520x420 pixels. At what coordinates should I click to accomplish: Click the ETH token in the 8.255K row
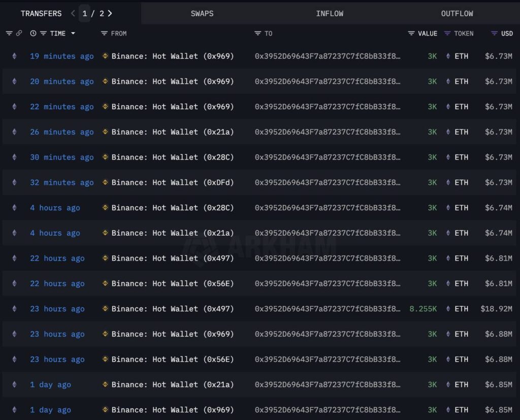461,309
